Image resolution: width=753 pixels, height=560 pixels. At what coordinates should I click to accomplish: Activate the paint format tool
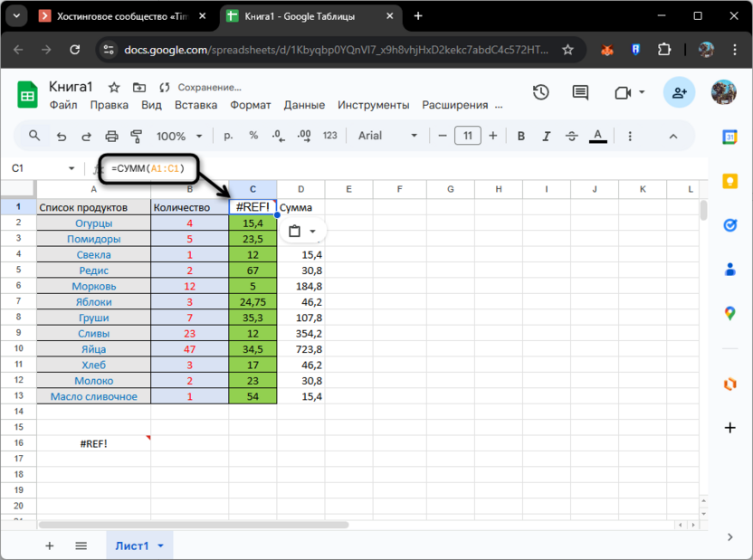(x=137, y=137)
